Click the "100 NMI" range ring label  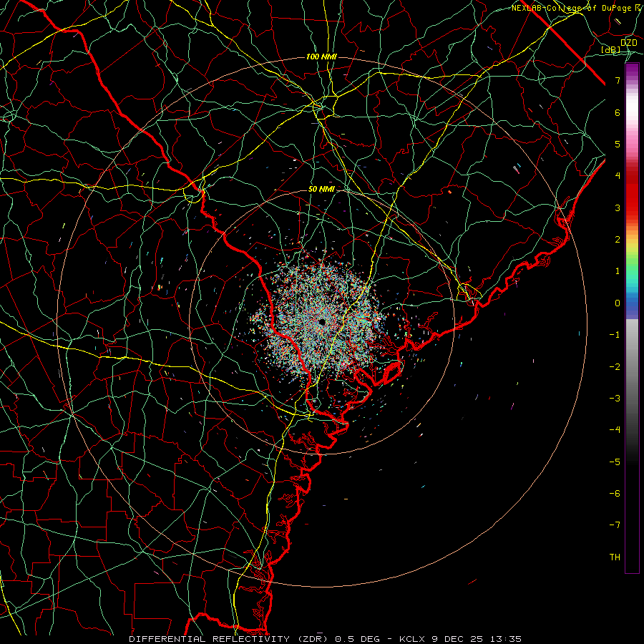tap(321, 57)
